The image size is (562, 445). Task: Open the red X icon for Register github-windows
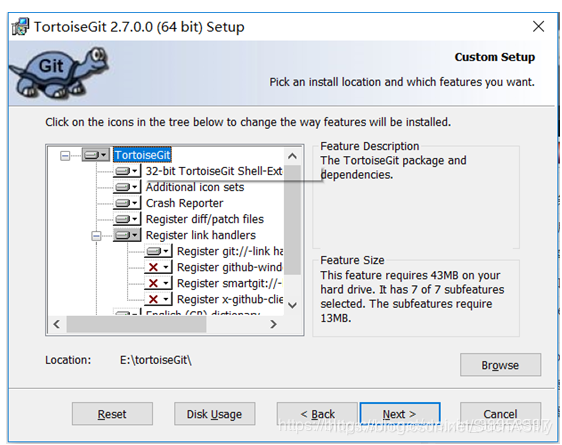pyautogui.click(x=158, y=267)
